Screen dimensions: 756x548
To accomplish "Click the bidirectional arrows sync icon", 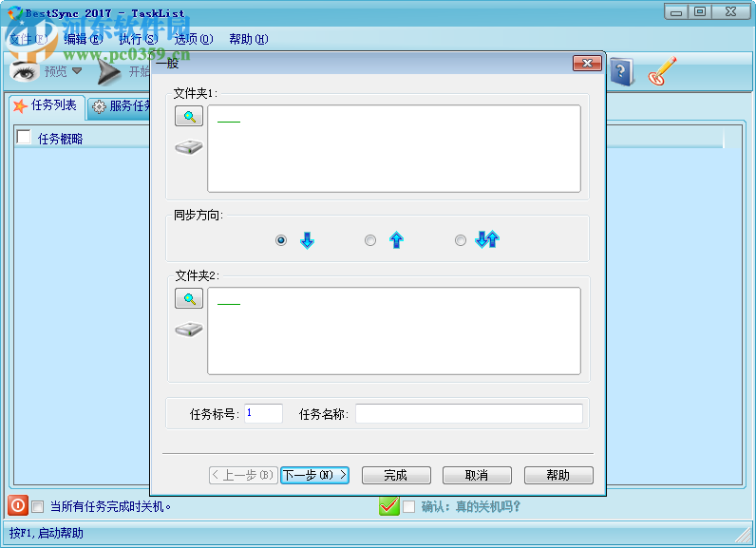I will [x=487, y=239].
